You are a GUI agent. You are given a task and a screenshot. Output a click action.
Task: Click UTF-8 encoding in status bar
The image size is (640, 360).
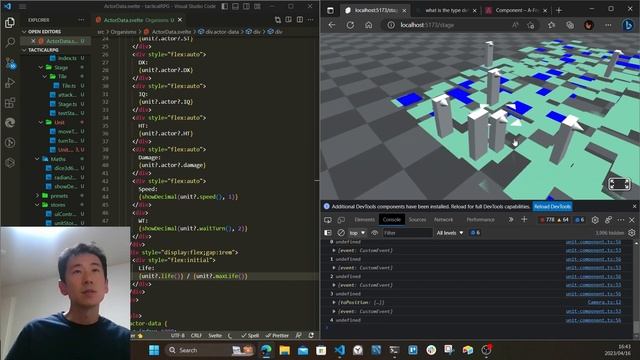click(x=178, y=336)
